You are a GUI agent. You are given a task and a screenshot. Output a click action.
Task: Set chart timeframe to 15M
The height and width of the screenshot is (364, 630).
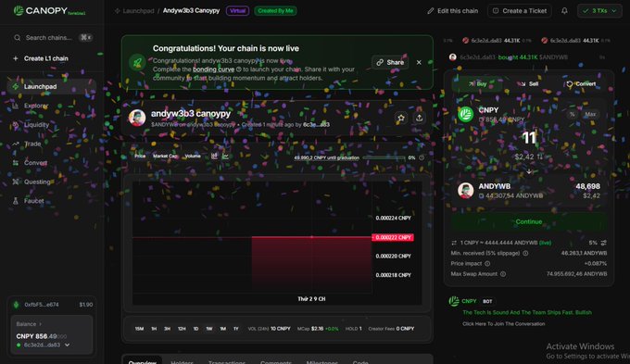point(139,329)
